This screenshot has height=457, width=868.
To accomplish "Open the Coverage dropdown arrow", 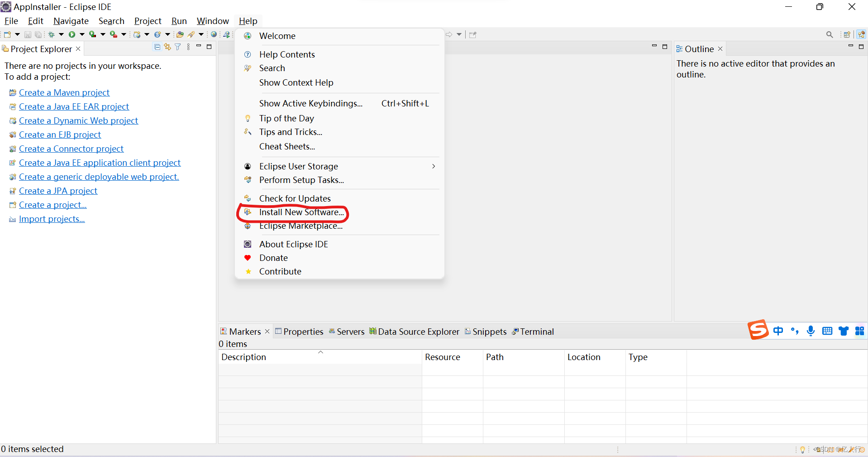I will (x=103, y=34).
